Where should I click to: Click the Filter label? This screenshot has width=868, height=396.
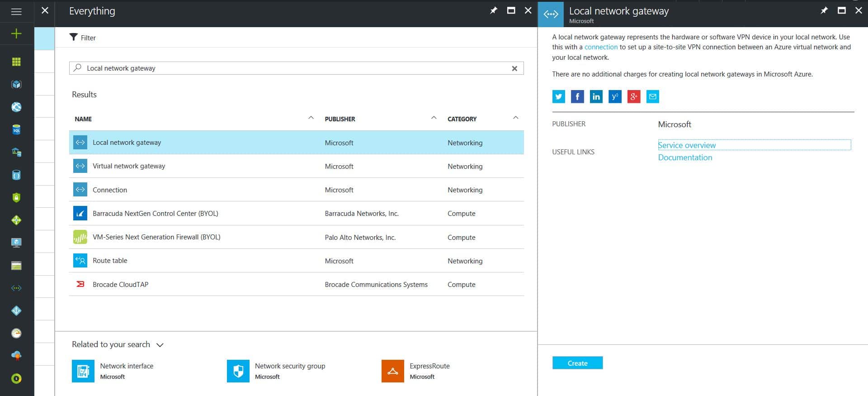click(x=88, y=38)
